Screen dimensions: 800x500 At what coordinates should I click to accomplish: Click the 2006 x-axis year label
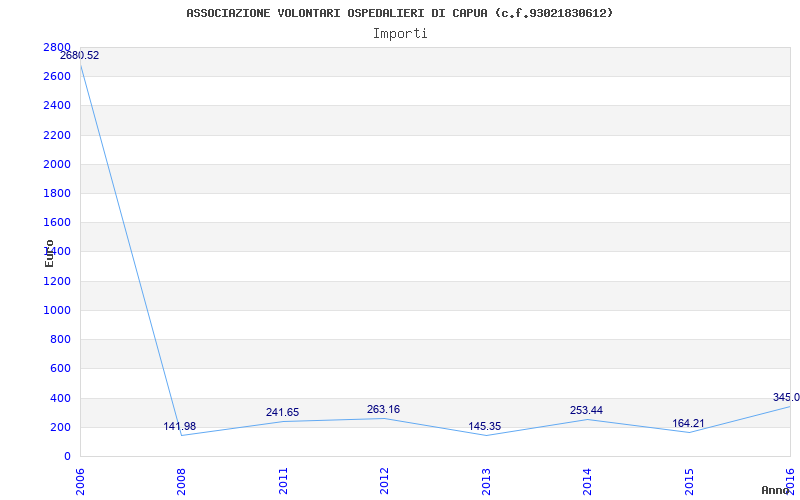tap(80, 482)
